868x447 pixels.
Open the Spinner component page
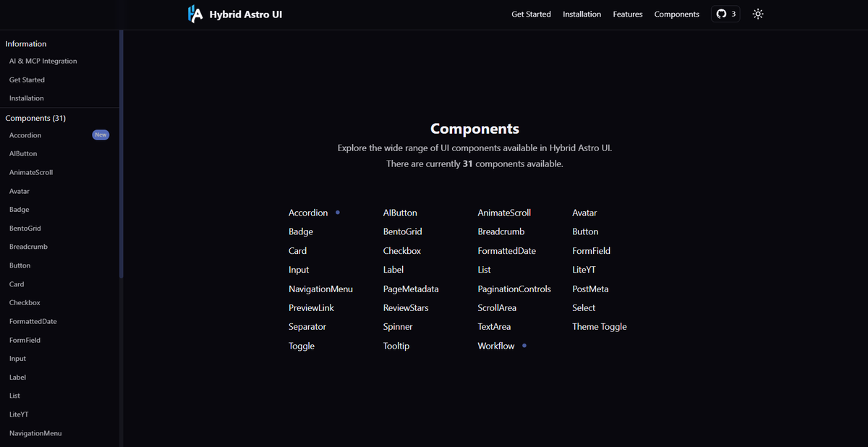click(397, 326)
